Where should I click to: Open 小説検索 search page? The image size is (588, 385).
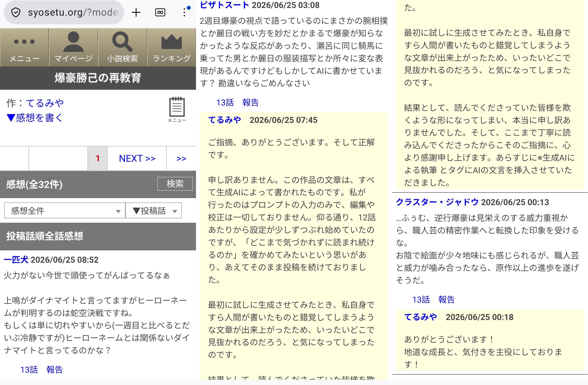(x=123, y=47)
